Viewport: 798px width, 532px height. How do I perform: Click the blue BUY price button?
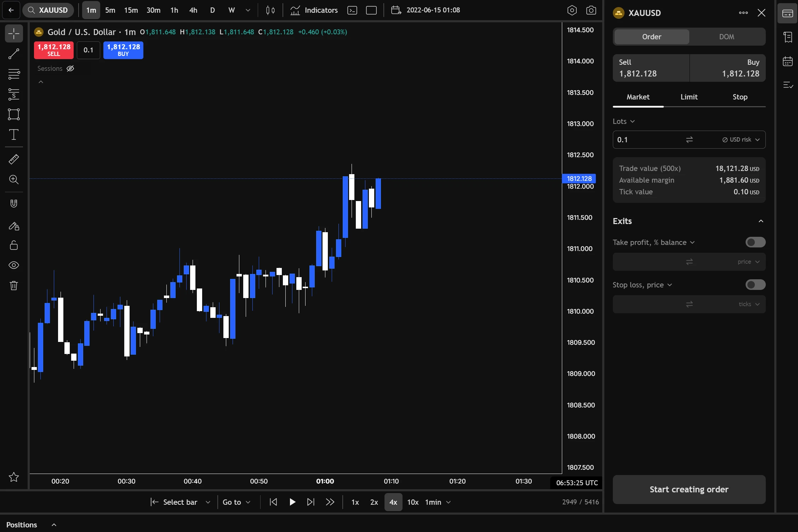[123, 50]
